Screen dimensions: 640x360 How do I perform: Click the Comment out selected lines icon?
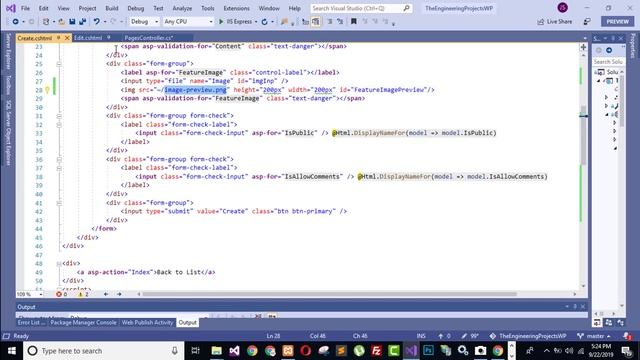(x=330, y=21)
